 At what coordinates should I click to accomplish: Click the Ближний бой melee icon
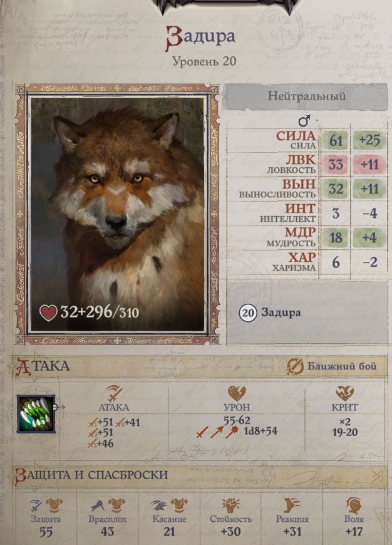click(295, 366)
